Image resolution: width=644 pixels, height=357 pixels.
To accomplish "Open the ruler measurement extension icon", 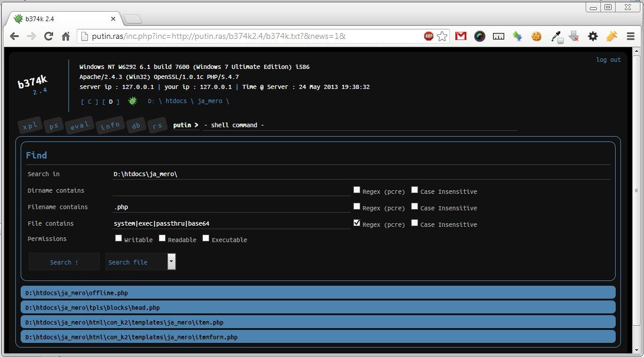I will click(498, 37).
